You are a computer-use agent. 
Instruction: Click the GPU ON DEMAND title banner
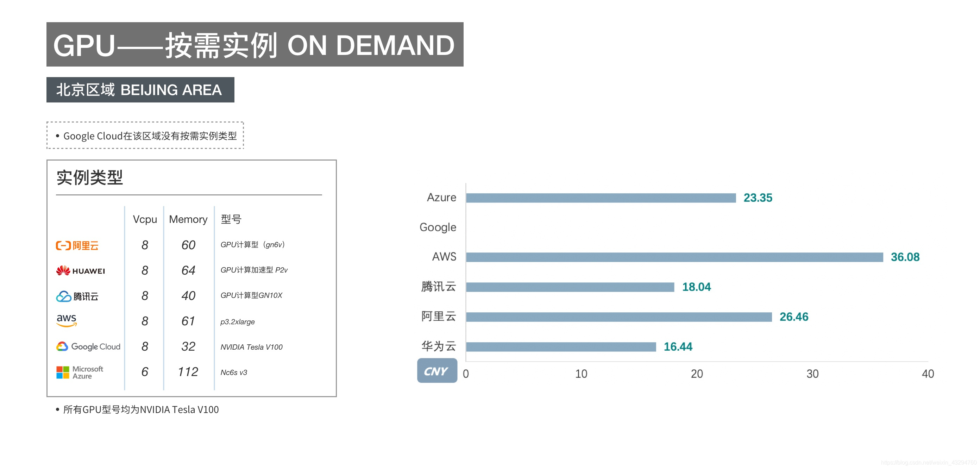coord(255,44)
